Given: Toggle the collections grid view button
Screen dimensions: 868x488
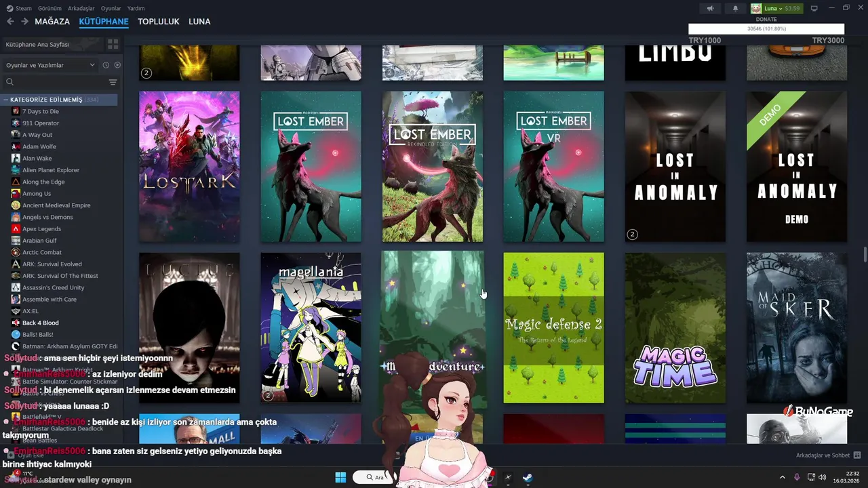Looking at the screenshot, I should [x=113, y=44].
